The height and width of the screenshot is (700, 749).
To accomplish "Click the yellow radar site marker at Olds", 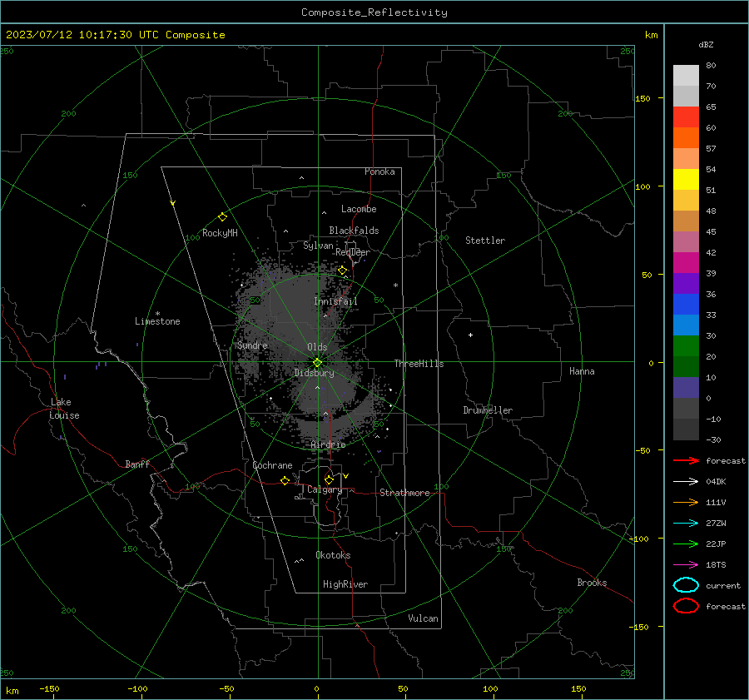I will pos(318,363).
